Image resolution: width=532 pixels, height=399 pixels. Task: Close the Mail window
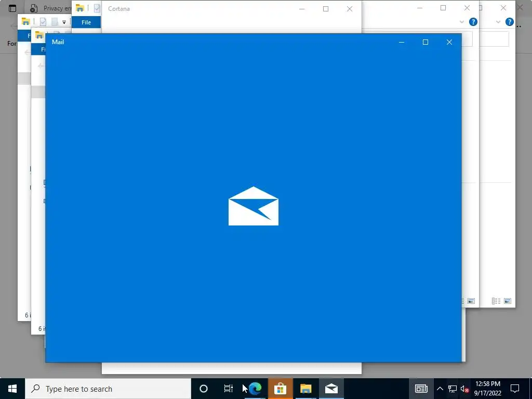[x=449, y=42]
